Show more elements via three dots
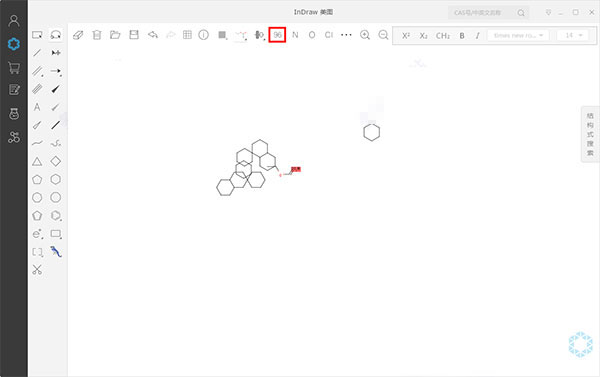600x377 pixels. [x=346, y=35]
